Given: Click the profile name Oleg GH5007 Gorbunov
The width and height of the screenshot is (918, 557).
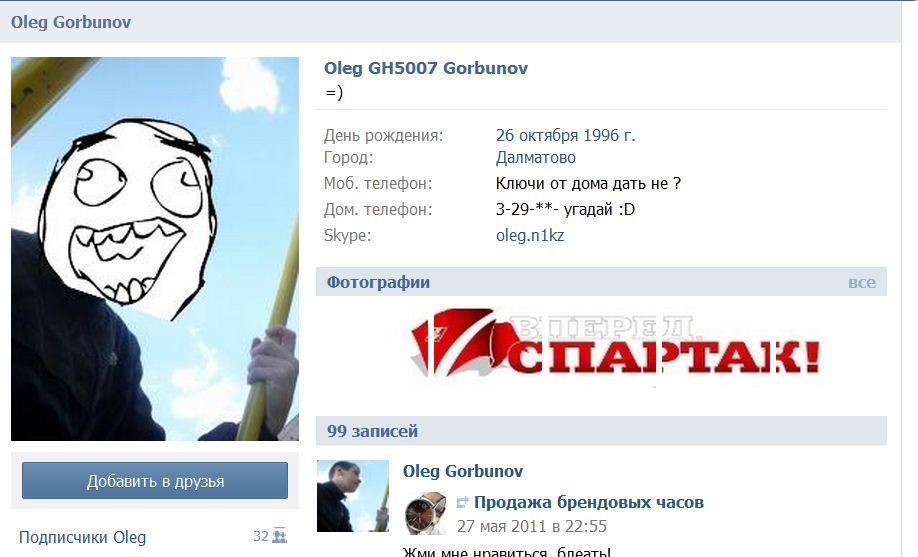Looking at the screenshot, I should tap(426, 68).
